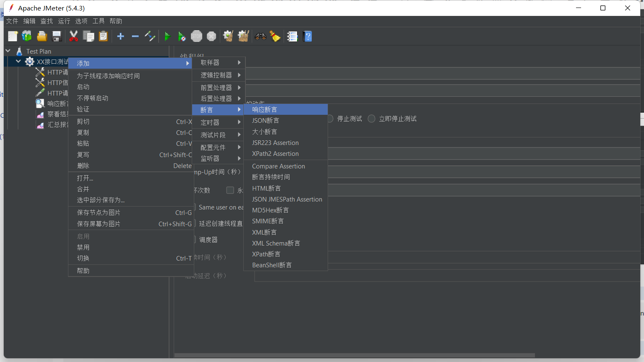Expand the 定时器 submenu
Image resolution: width=644 pixels, height=362 pixels.
218,122
